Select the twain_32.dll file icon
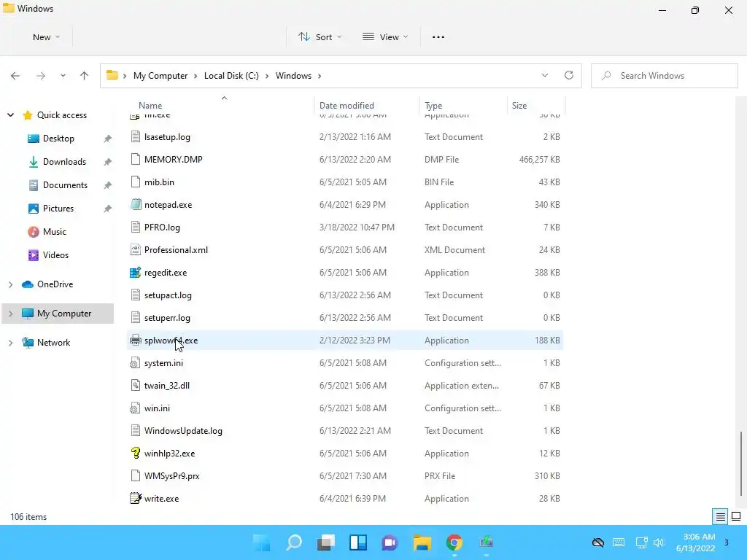Screen dimensions: 747x560 pos(135,385)
